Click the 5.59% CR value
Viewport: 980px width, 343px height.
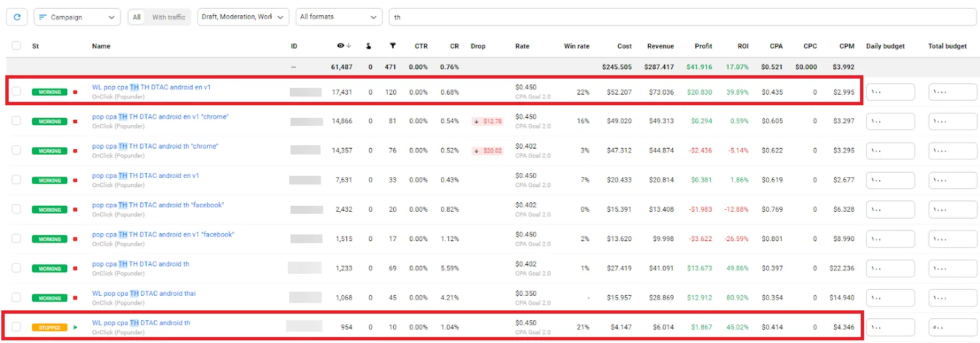[x=450, y=268]
